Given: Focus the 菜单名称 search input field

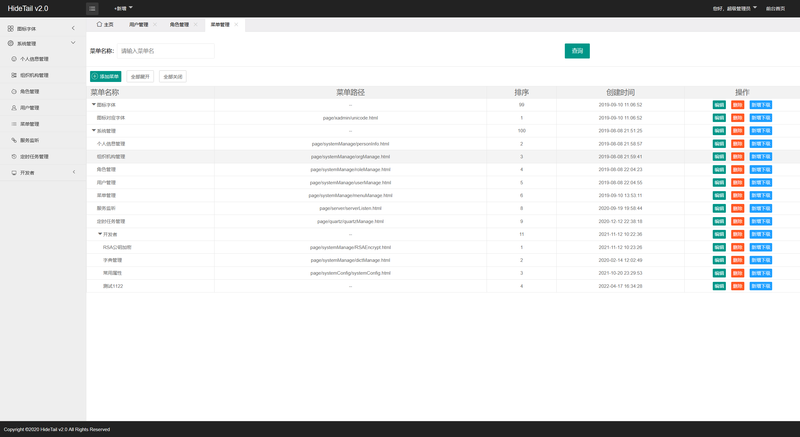Looking at the screenshot, I should 166,51.
